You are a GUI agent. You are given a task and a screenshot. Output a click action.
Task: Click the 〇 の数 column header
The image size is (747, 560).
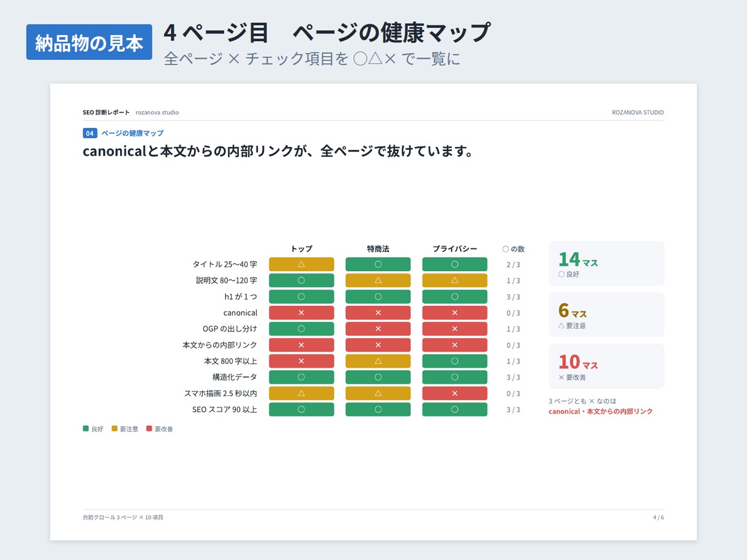[x=513, y=249]
